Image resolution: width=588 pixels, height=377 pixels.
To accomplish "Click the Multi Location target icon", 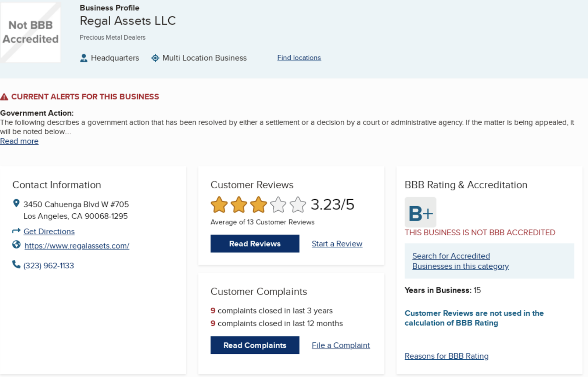I will [x=155, y=58].
